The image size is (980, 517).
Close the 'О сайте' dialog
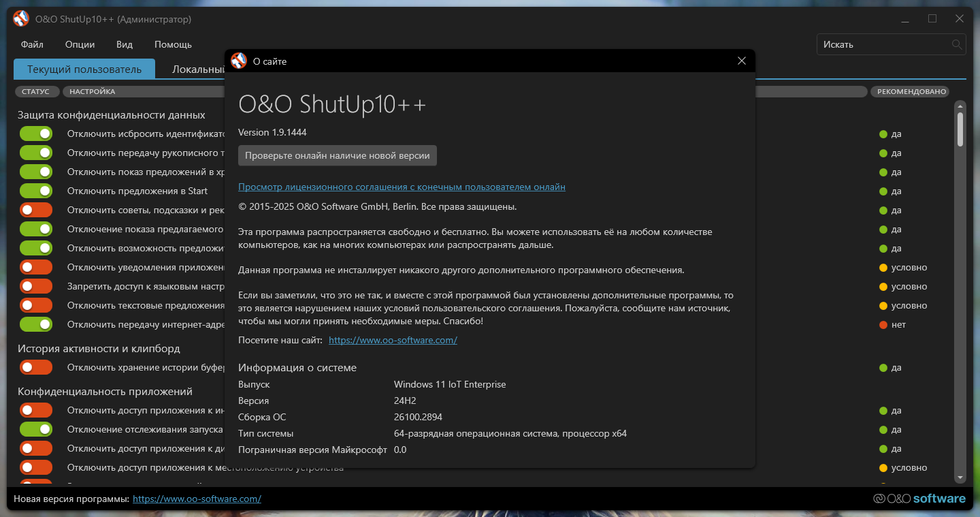[742, 61]
